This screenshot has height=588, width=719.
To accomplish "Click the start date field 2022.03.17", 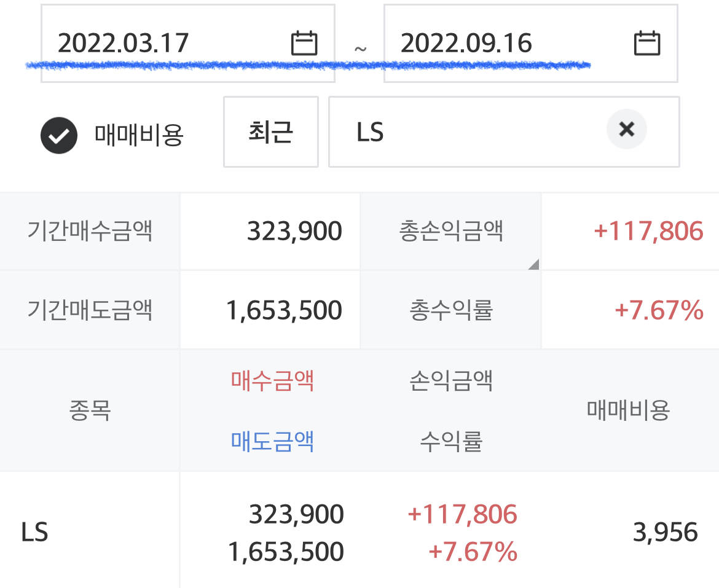I will coord(187,44).
